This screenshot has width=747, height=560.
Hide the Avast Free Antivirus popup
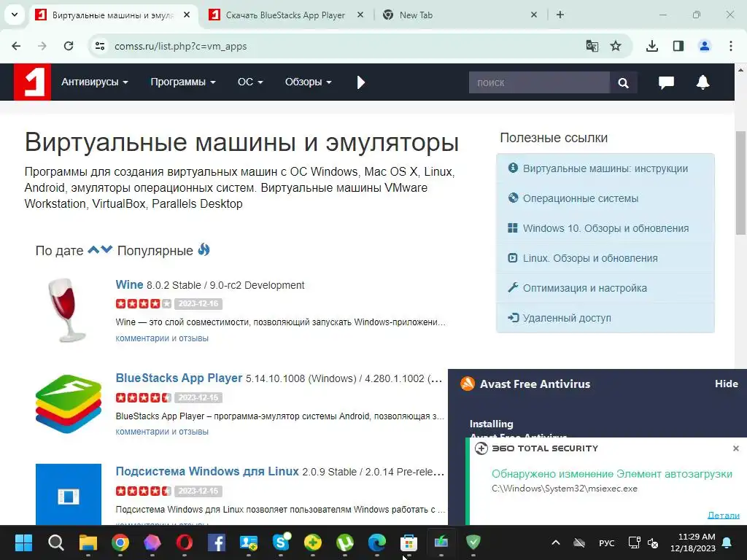click(x=726, y=384)
